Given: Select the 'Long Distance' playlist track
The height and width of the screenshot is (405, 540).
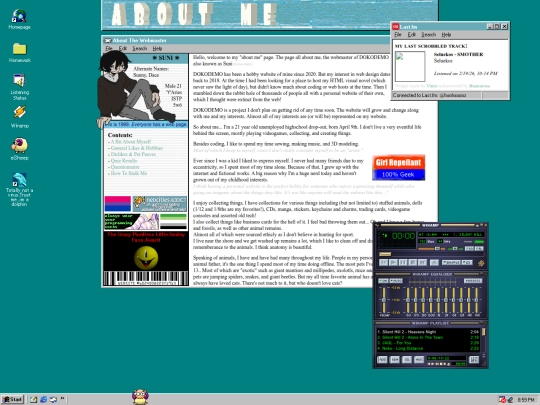Looking at the screenshot, I should pos(428,348).
